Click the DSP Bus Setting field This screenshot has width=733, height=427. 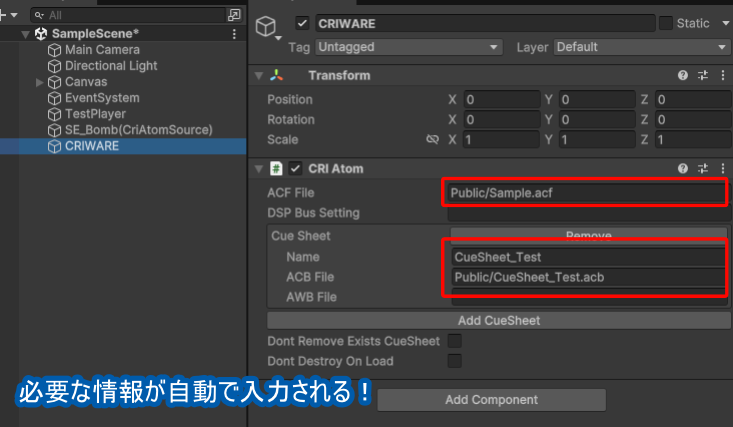(589, 213)
